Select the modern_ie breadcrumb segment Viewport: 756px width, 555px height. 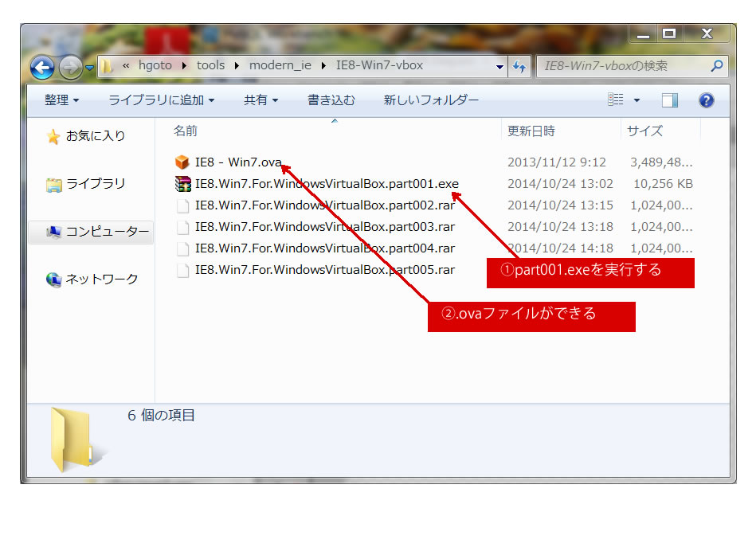tap(280, 65)
